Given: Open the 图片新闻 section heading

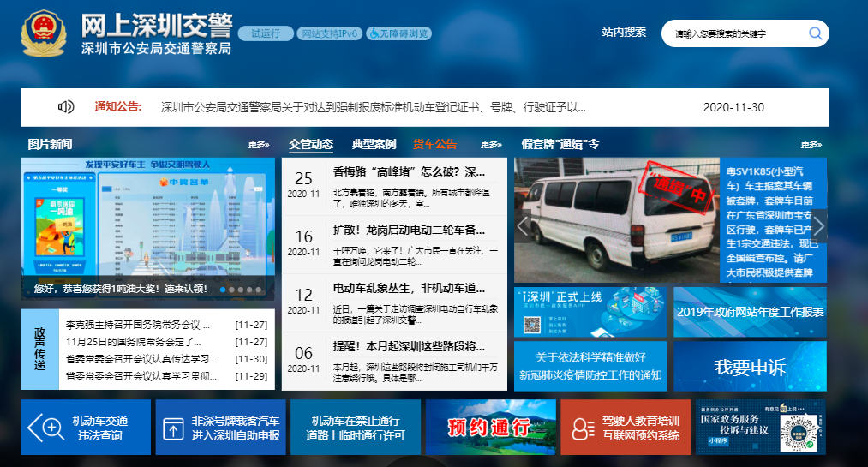Looking at the screenshot, I should (x=51, y=145).
